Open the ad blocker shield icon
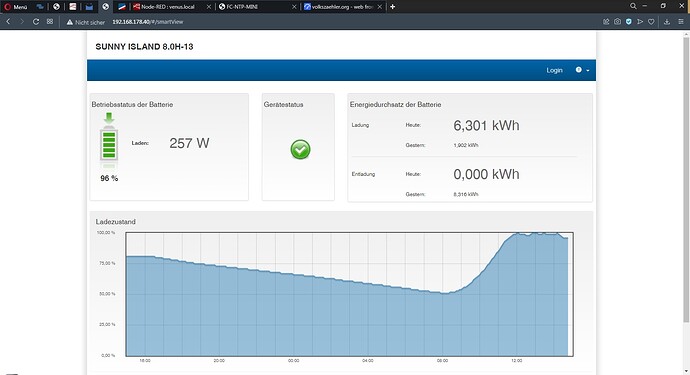This screenshot has height=375, width=690. (x=629, y=22)
